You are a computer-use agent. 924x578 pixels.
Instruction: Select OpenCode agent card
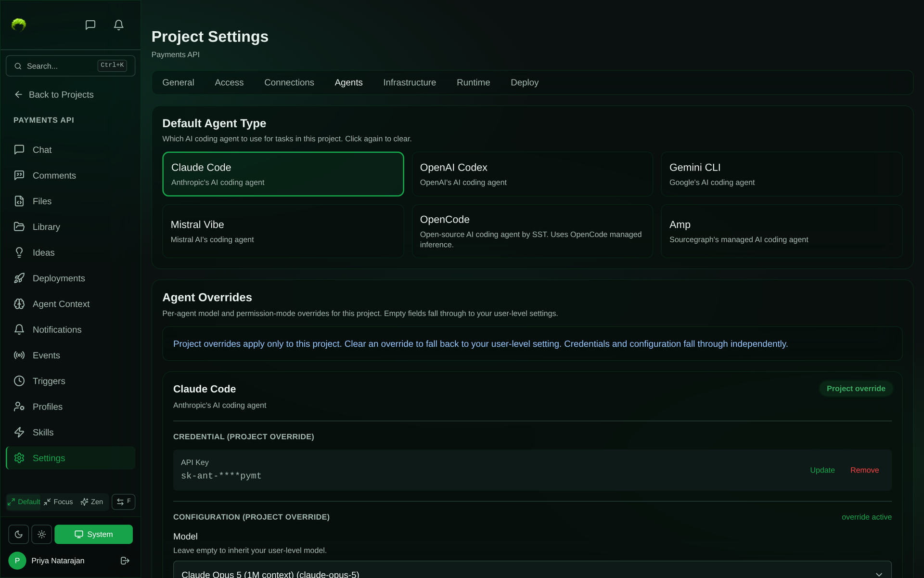tap(532, 231)
